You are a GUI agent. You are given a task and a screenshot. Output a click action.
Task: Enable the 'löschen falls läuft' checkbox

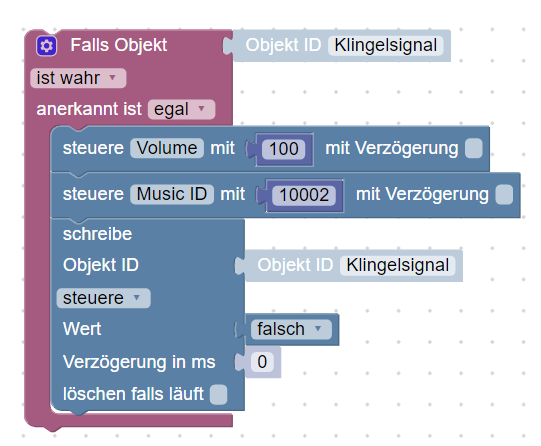click(x=219, y=394)
